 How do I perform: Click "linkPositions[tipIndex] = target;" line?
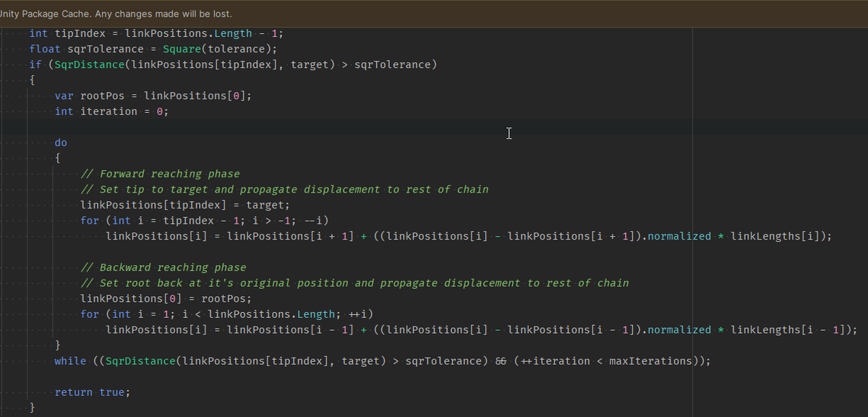[x=185, y=205]
